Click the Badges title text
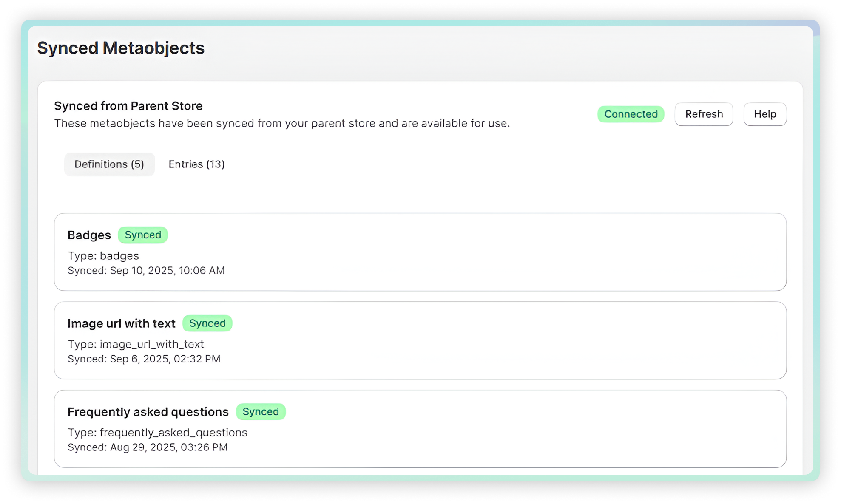The height and width of the screenshot is (504, 841). [x=89, y=235]
